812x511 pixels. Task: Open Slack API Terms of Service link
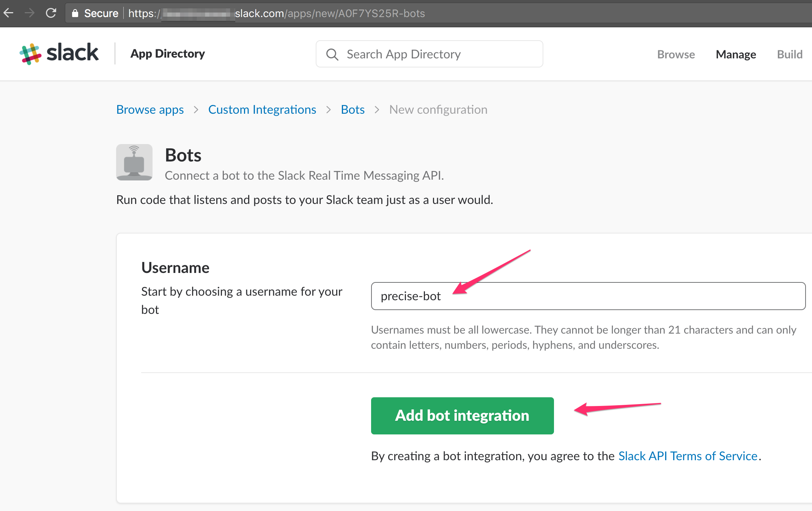pyautogui.click(x=688, y=456)
